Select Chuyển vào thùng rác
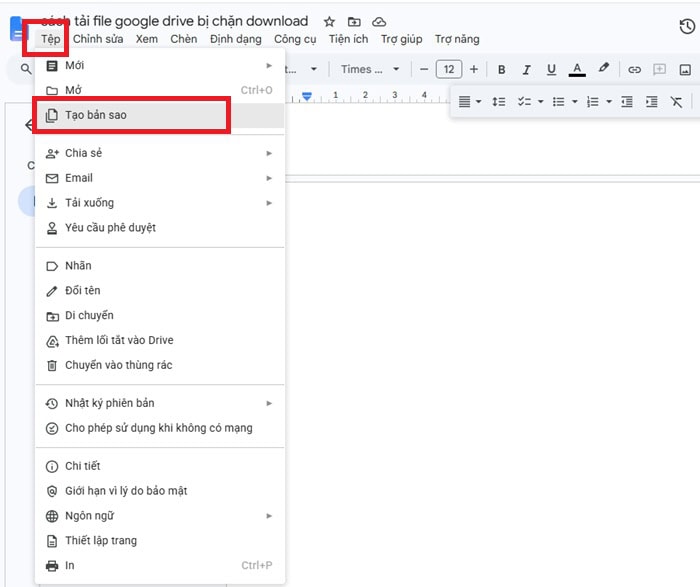 pyautogui.click(x=159, y=365)
